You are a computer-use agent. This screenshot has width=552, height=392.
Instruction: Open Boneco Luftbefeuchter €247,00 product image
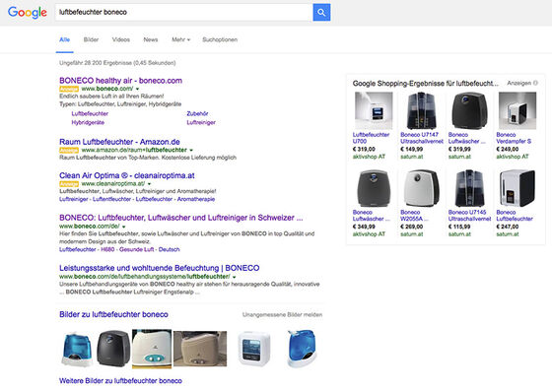(517, 188)
